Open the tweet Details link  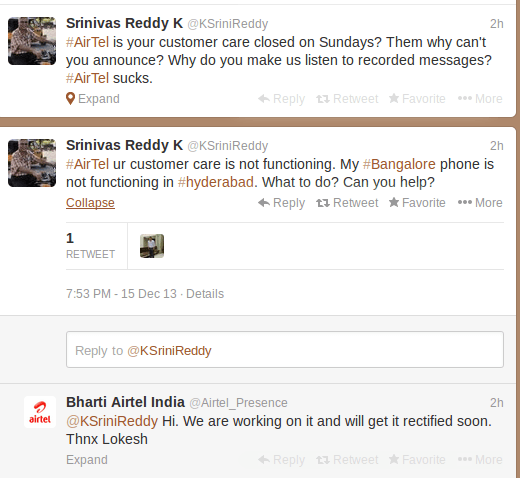click(x=205, y=294)
